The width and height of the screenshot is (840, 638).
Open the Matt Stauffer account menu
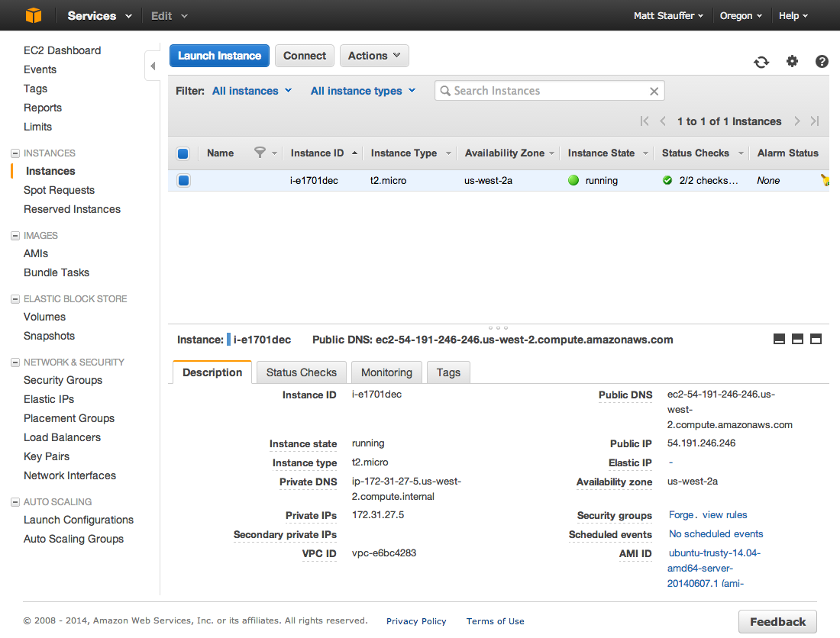click(x=669, y=16)
